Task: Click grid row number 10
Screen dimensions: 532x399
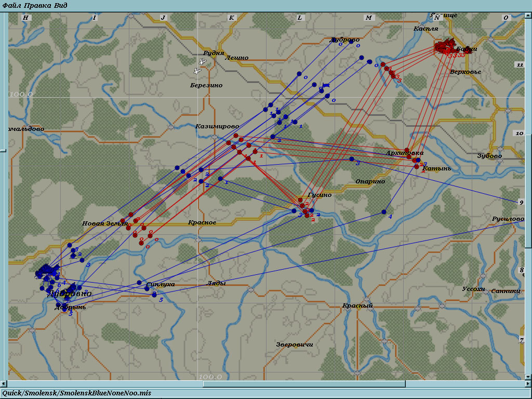Action: click(x=520, y=134)
